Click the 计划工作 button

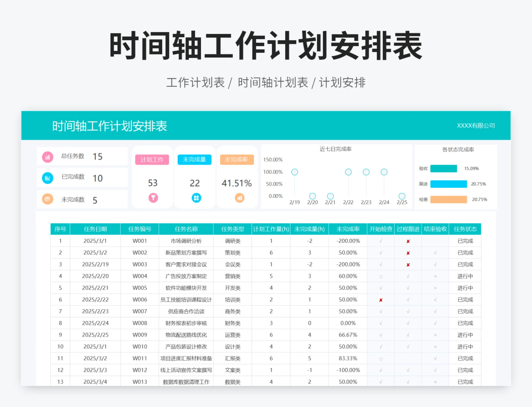[153, 160]
